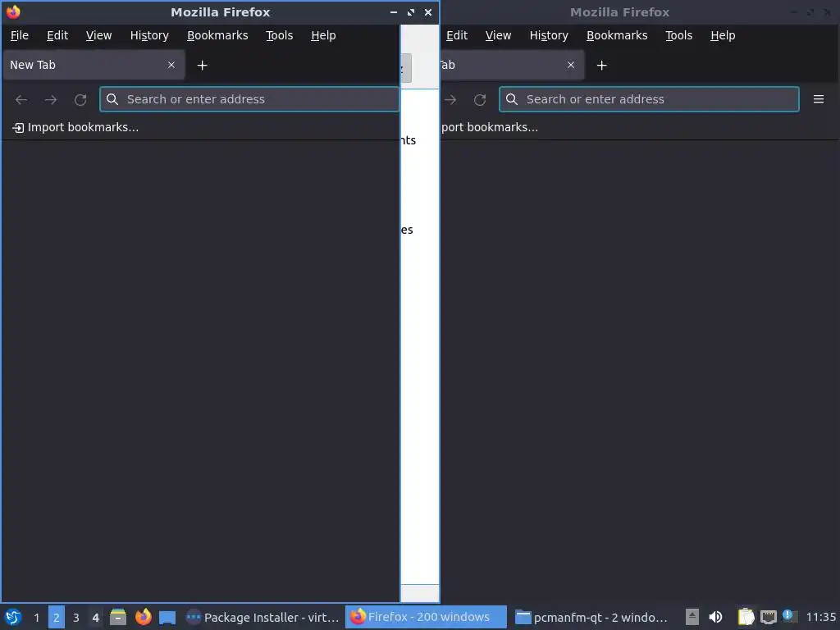Click Import bookmarks in front window
840x630 pixels.
[75, 127]
